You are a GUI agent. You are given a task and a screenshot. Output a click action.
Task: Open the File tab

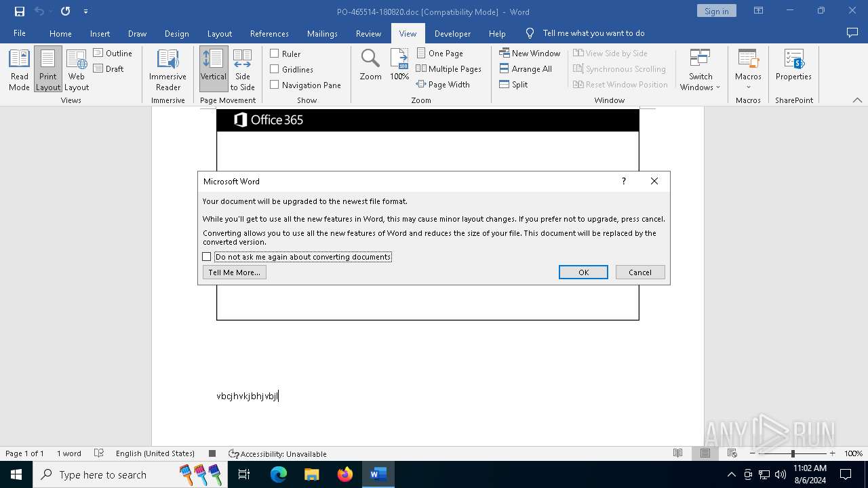tap(20, 33)
